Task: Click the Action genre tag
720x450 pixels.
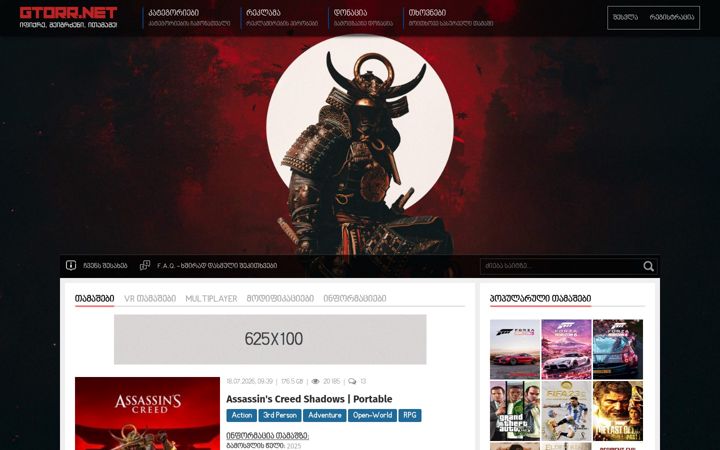Action: [x=242, y=415]
